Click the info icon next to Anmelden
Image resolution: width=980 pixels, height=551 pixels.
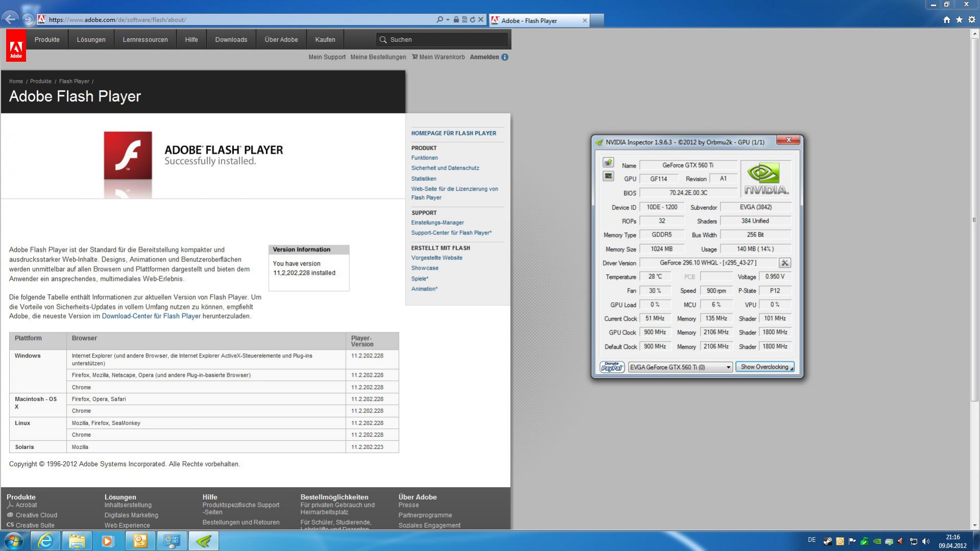coord(505,57)
